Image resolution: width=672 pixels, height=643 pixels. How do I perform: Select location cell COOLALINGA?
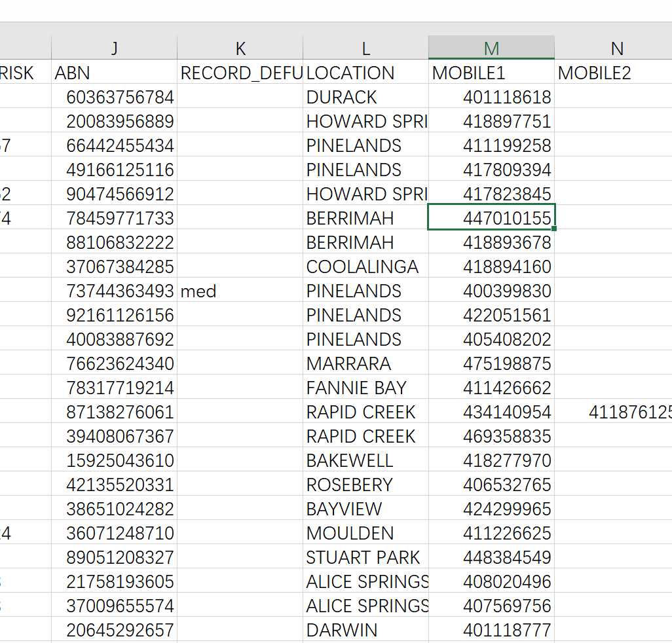pos(365,266)
